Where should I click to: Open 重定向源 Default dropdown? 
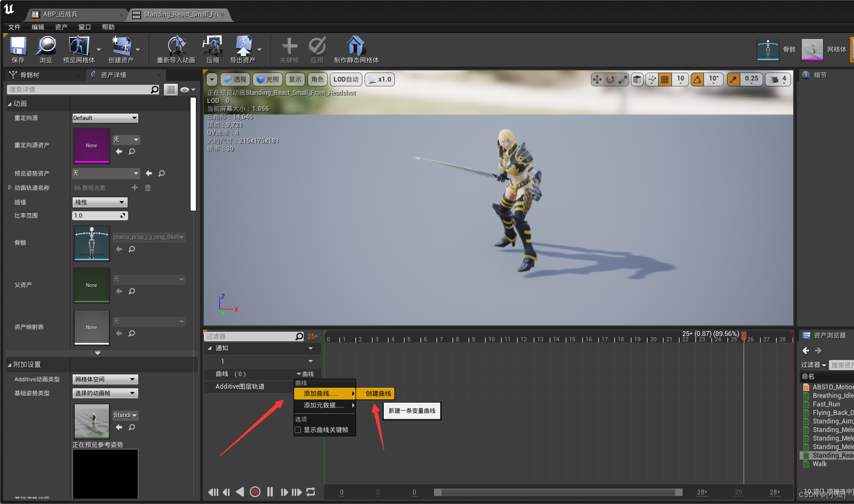[x=105, y=118]
